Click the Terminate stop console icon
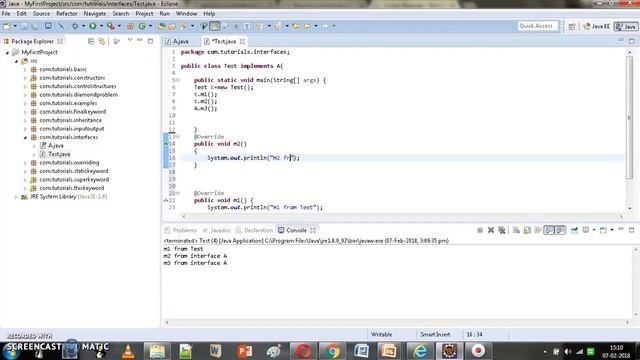This screenshot has width=640, height=360. [480, 230]
